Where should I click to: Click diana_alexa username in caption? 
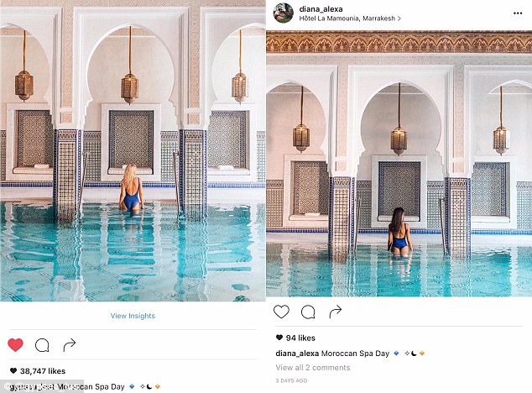pos(297,354)
